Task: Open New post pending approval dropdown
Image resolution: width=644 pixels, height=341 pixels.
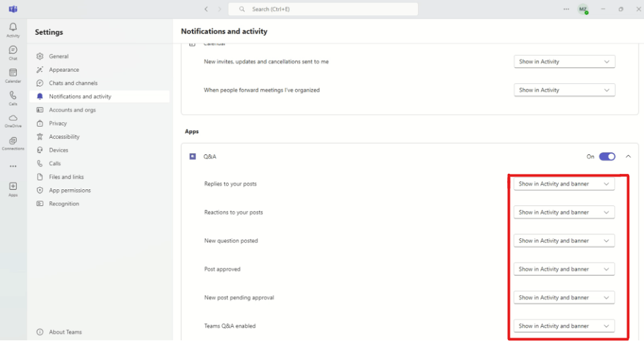Action: click(x=564, y=297)
